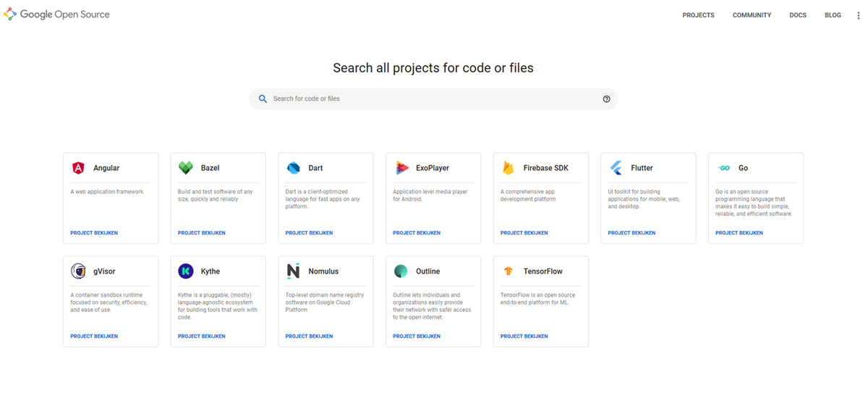Click Project Bekijken under Flutter
This screenshot has width=868, height=406.
point(631,233)
